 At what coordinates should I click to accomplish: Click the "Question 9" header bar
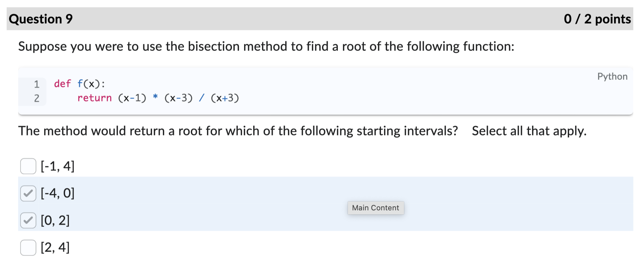(40, 19)
